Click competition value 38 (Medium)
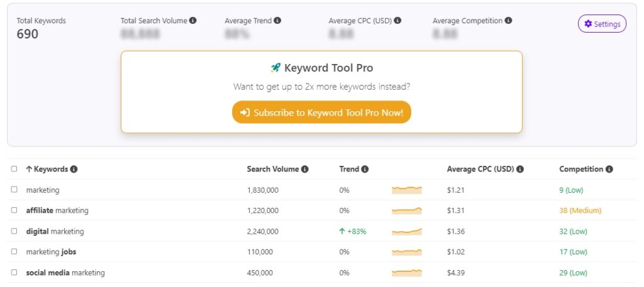644x287 pixels. [x=580, y=211]
